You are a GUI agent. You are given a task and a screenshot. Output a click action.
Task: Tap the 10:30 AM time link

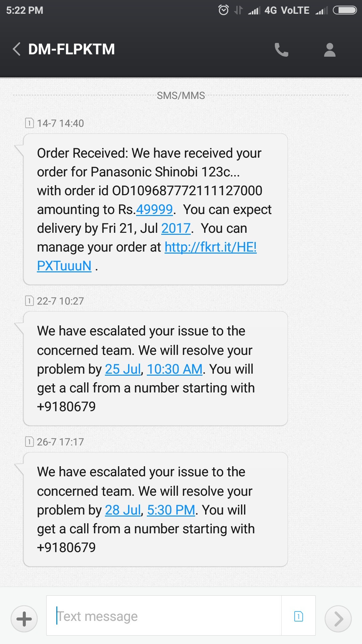pos(175,369)
